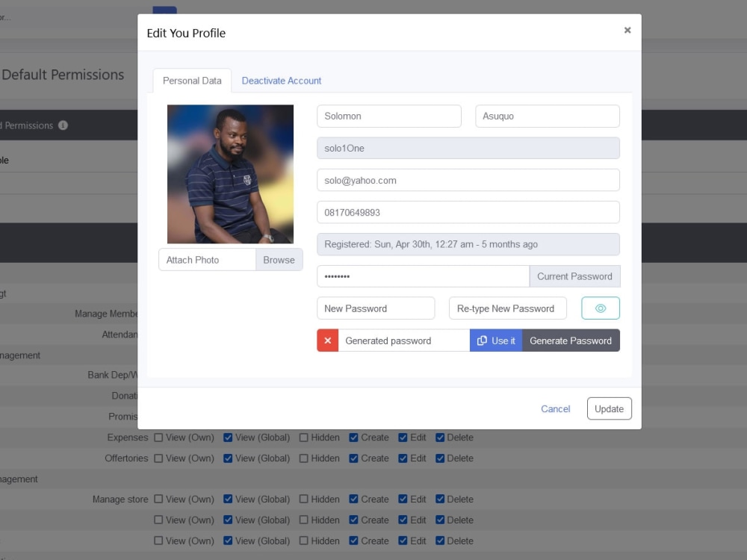Toggle password visibility eye icon
This screenshot has height=560, width=747.
(x=601, y=308)
